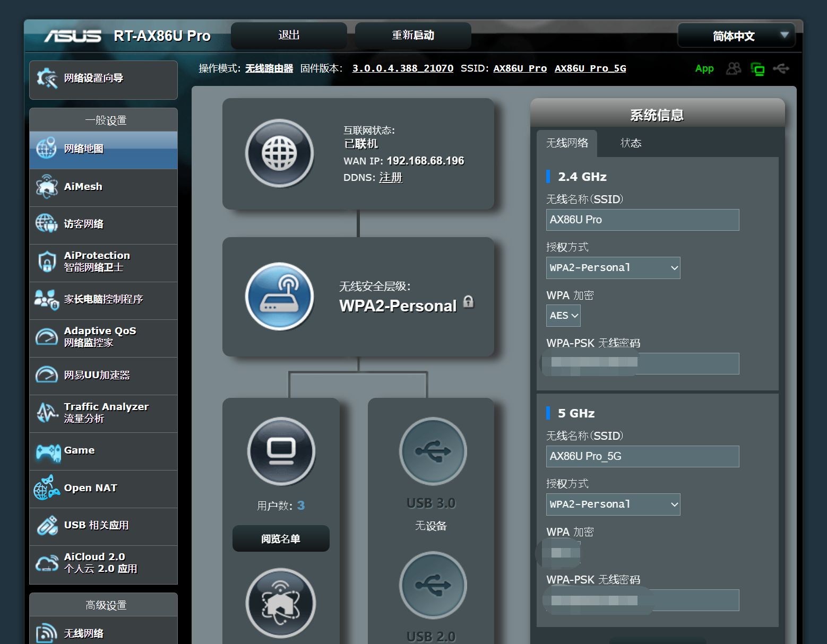Open the 2.4 GHz 授权方式 dropdown
This screenshot has width=827, height=644.
click(613, 268)
